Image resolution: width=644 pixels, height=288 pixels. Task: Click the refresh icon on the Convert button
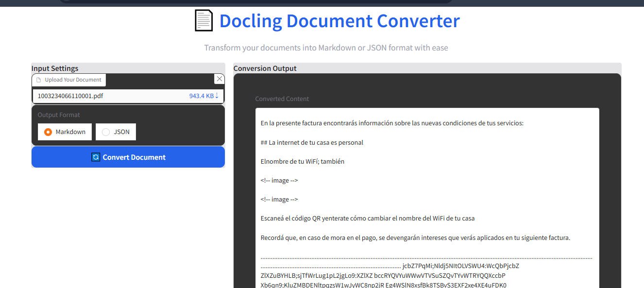pyautogui.click(x=96, y=157)
